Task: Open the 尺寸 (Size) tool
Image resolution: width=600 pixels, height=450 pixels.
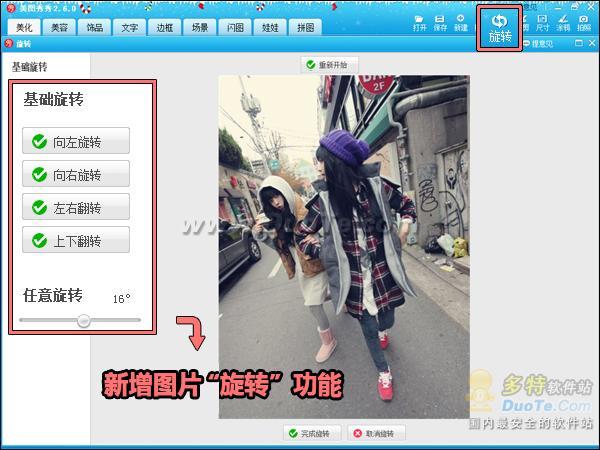Action: (x=542, y=22)
